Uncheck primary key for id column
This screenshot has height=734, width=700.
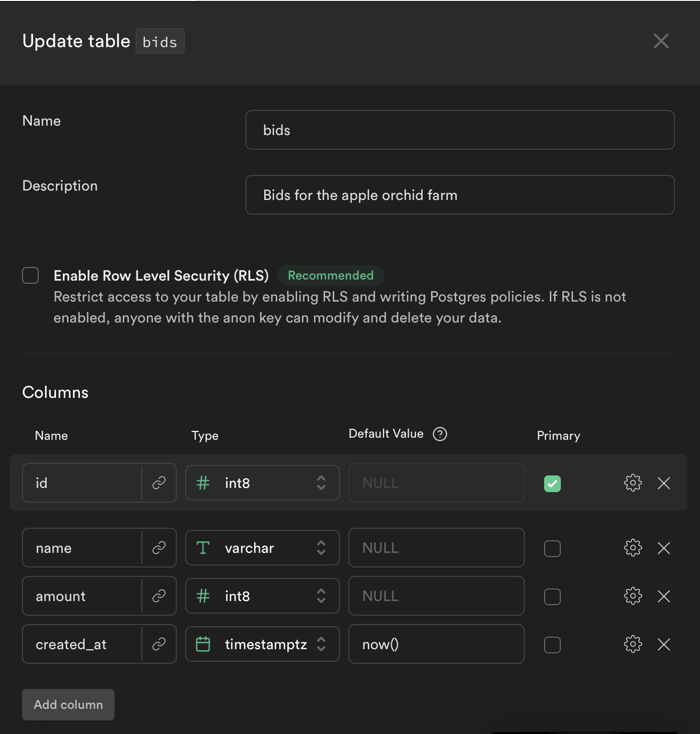(x=552, y=483)
